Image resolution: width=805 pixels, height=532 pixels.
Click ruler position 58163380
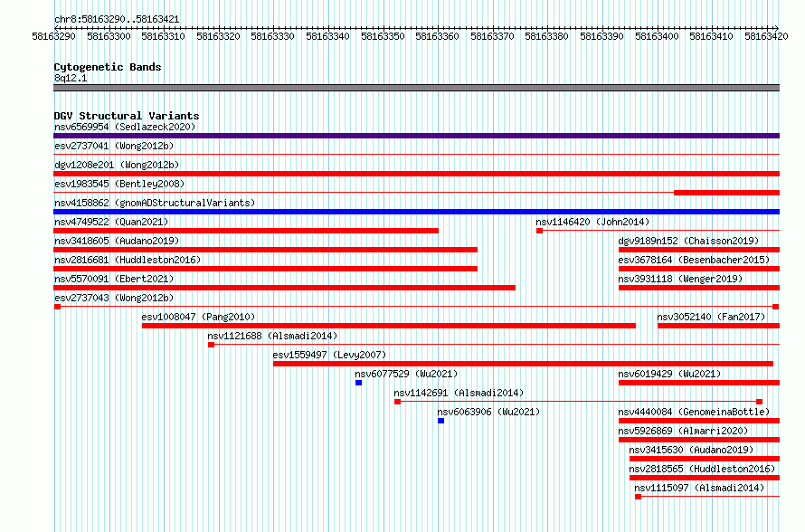click(x=546, y=36)
